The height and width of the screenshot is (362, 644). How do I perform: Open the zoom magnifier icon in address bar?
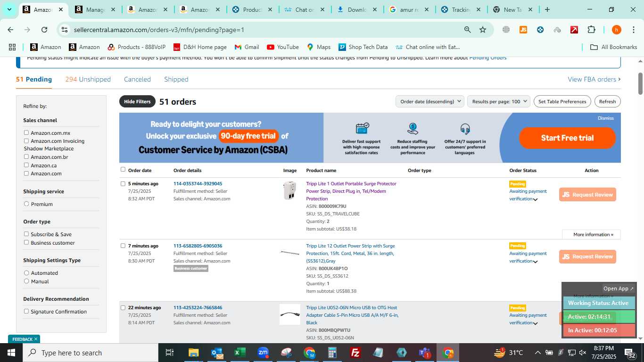[467, 30]
